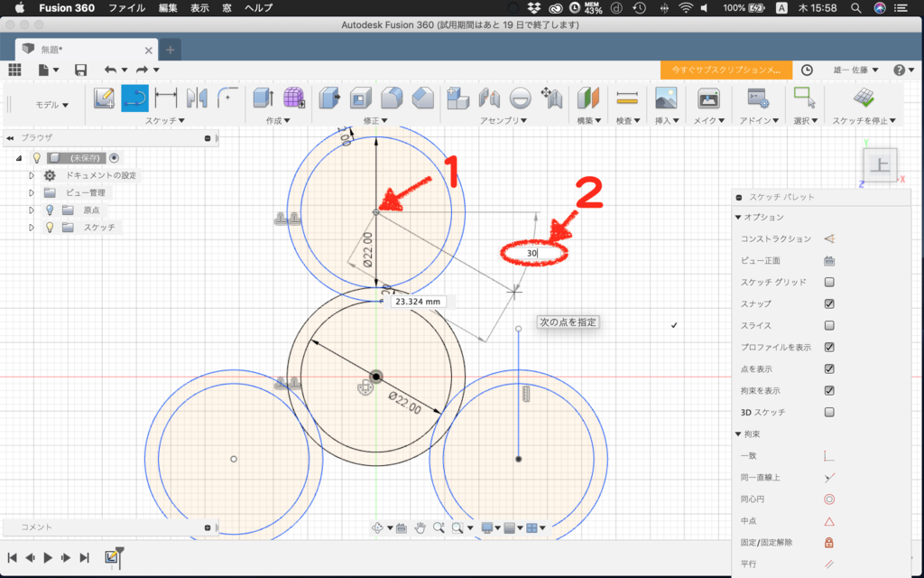Open the 雄一 佐藤 account menu
This screenshot has height=578, width=924.
click(x=855, y=70)
